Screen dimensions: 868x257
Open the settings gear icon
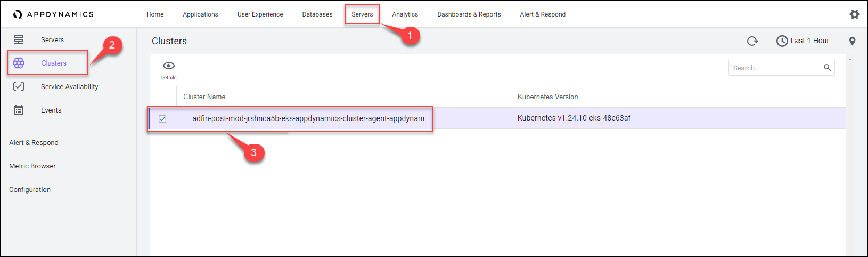[x=854, y=14]
